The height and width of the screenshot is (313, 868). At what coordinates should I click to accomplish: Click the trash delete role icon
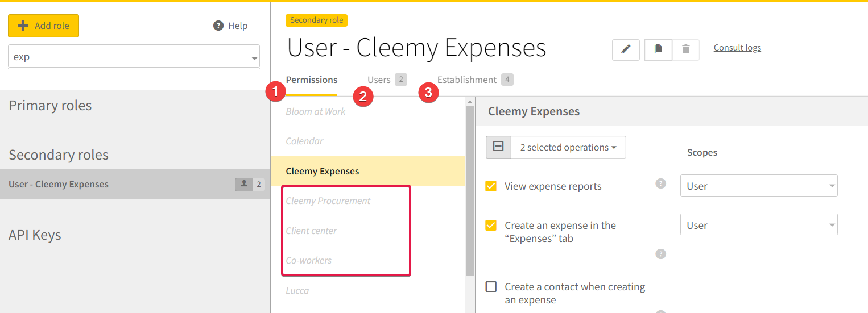[x=685, y=49]
